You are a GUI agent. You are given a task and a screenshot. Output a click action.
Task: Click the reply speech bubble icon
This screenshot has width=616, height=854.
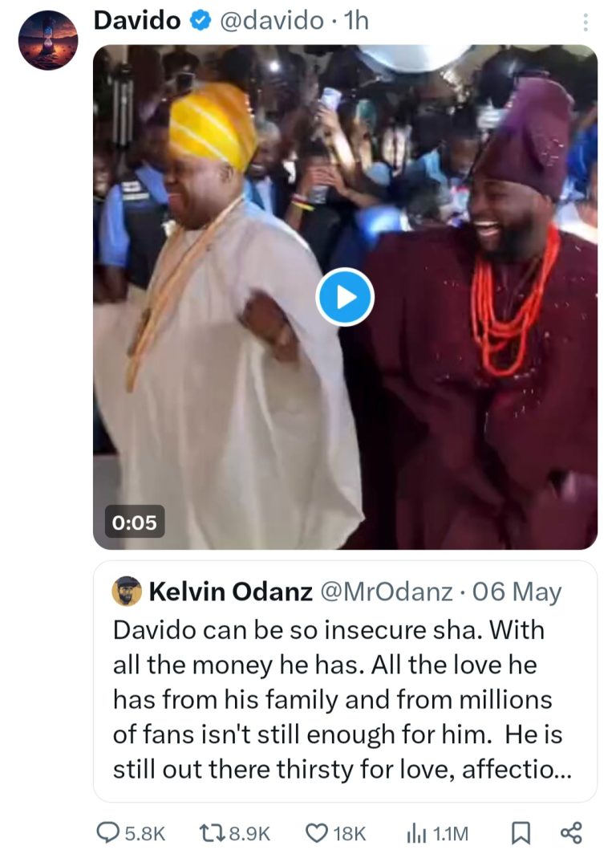tap(107, 833)
